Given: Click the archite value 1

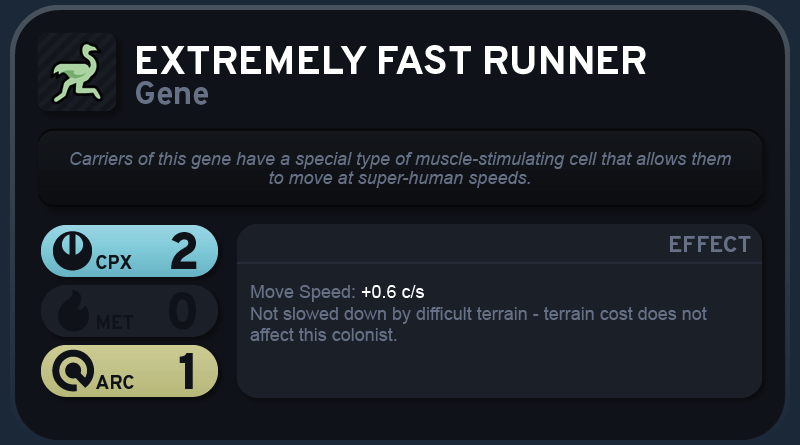Looking at the screenshot, I should (187, 371).
